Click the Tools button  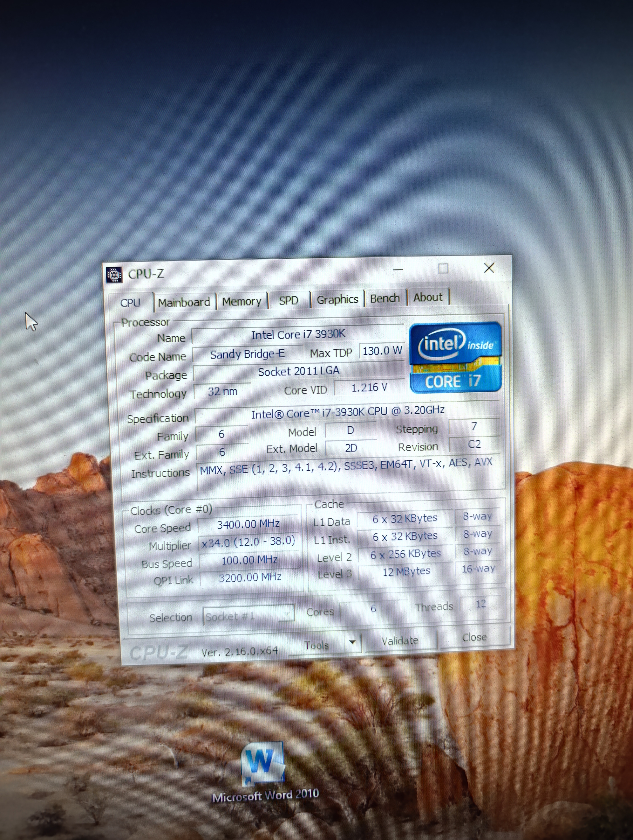[316, 645]
